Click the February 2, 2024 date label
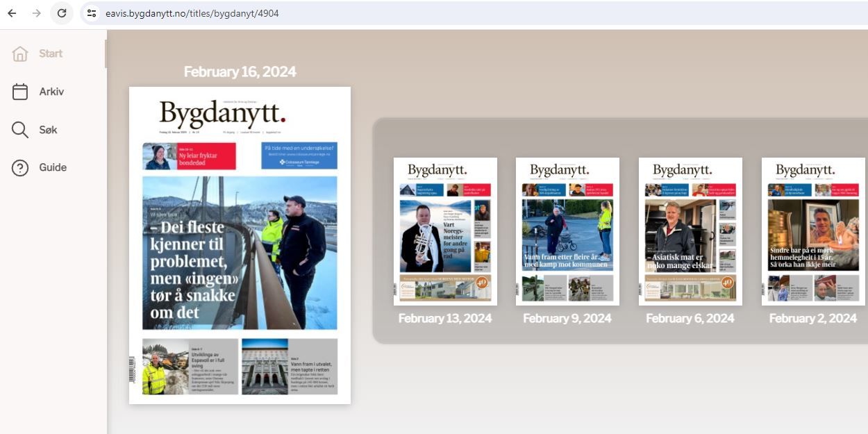The width and height of the screenshot is (868, 434). coord(813,318)
